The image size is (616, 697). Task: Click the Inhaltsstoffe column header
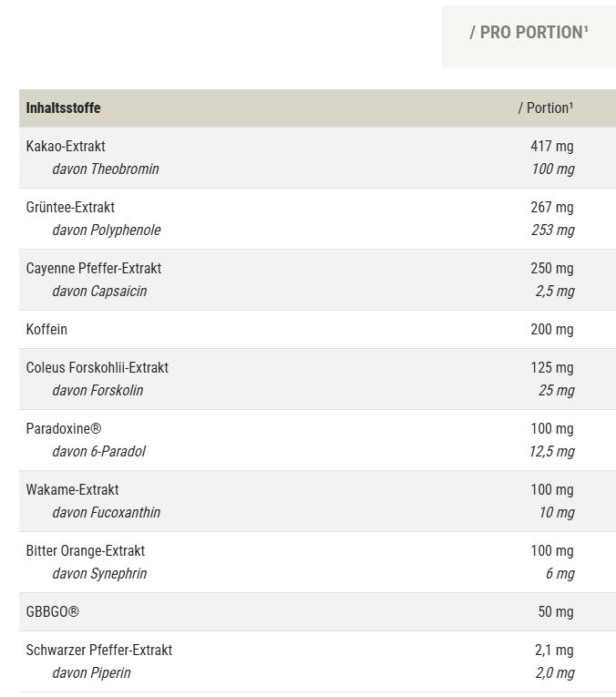pos(63,108)
